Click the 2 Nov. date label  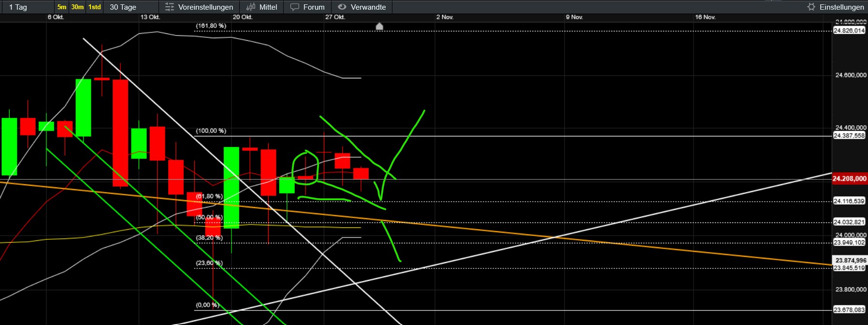point(445,17)
